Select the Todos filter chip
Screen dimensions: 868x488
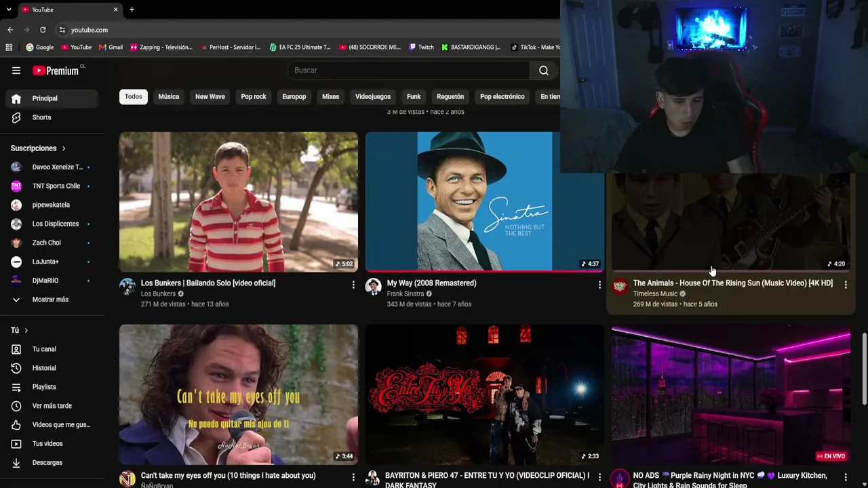(134, 96)
